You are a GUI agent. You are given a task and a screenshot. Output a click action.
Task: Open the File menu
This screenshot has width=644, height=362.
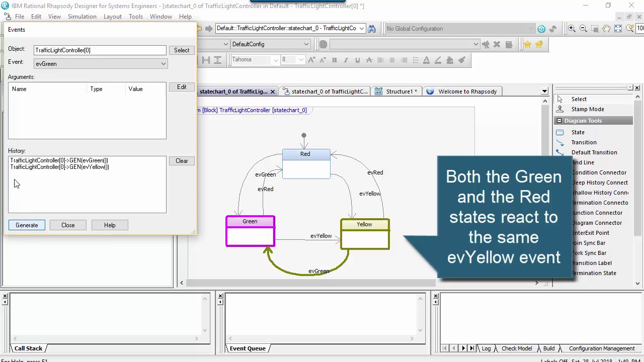coord(20,17)
